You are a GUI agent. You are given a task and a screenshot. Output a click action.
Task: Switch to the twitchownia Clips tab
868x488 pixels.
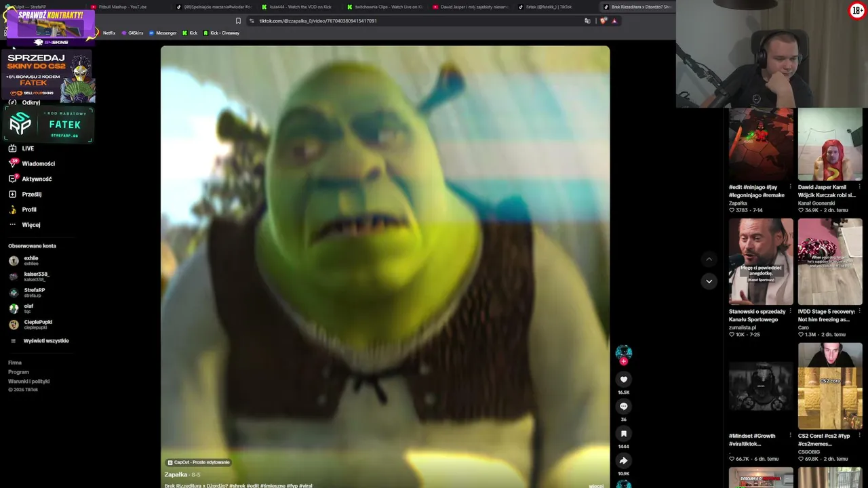pos(385,7)
